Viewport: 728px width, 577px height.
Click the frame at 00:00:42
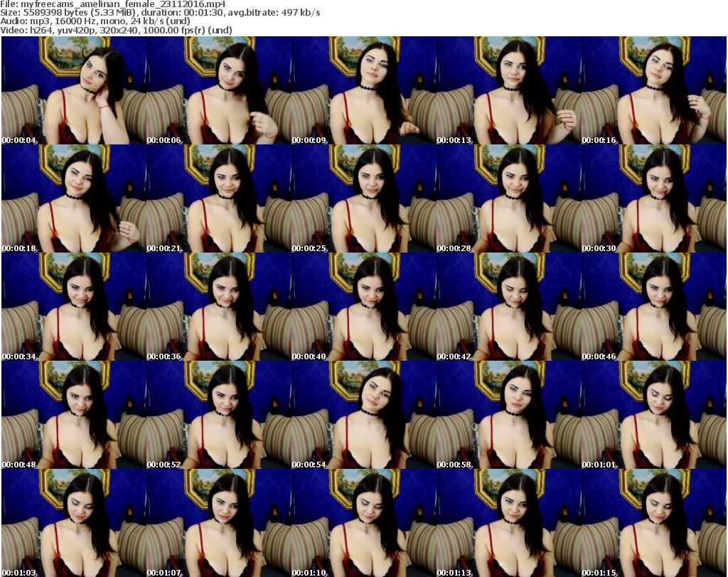tap(509, 307)
